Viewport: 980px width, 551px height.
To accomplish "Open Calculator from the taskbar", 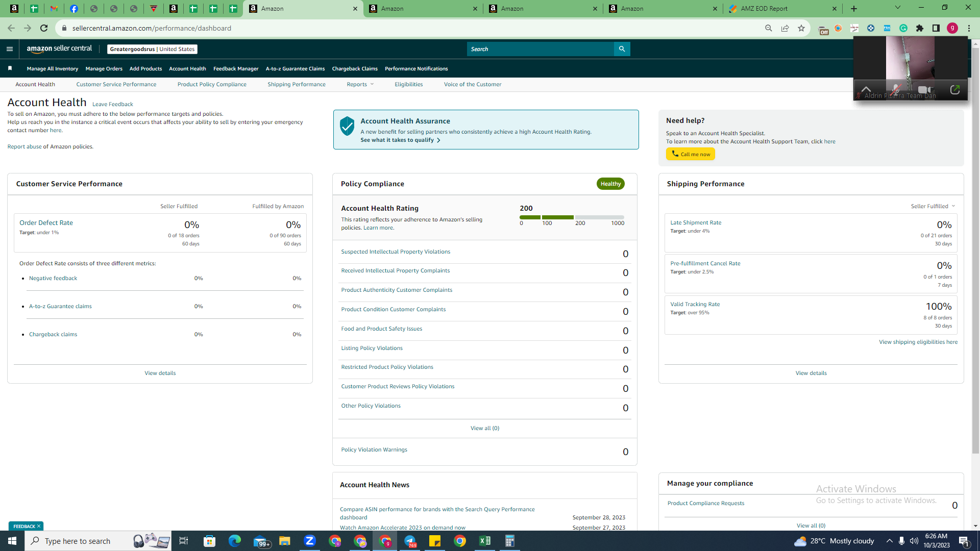I will coord(509,541).
